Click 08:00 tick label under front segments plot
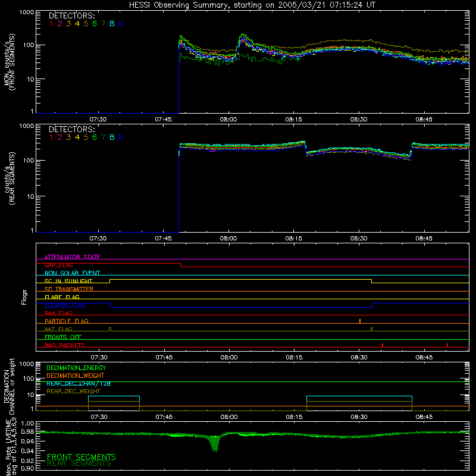476x476 pixels. 228,120
